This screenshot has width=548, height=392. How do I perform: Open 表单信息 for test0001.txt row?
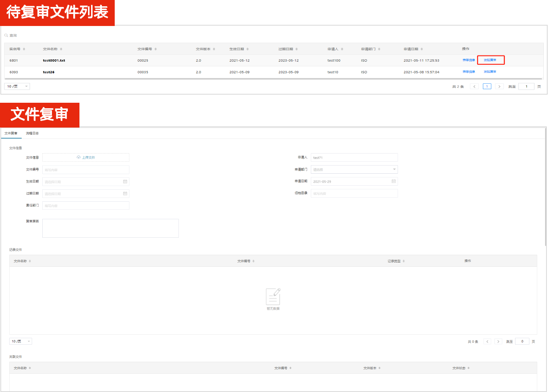tap(469, 60)
